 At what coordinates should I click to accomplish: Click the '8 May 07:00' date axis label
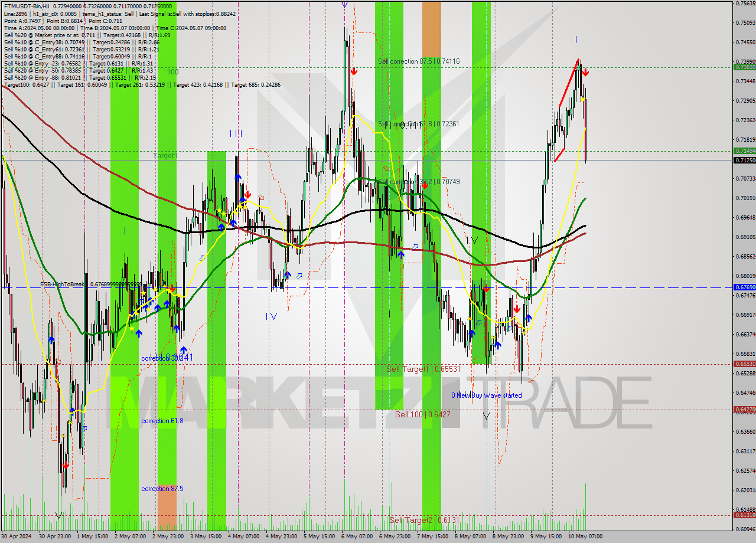471,537
